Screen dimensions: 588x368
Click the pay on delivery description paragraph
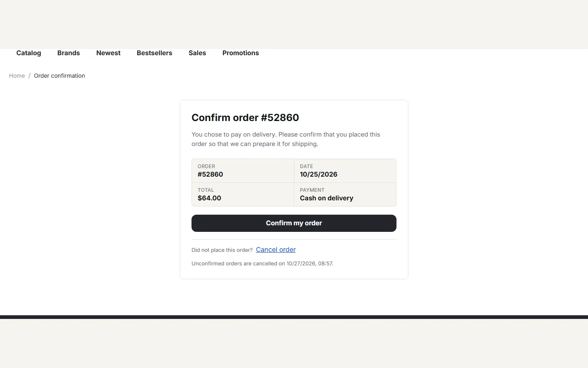pyautogui.click(x=286, y=139)
